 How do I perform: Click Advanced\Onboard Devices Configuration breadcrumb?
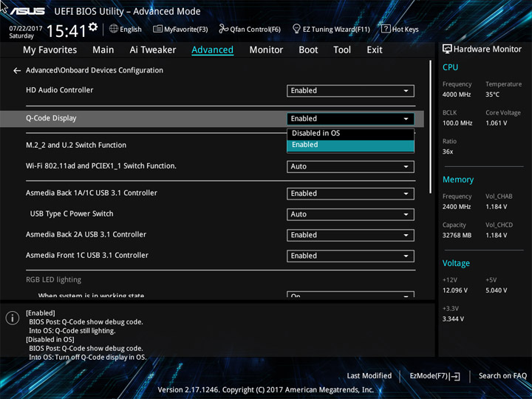click(x=95, y=70)
